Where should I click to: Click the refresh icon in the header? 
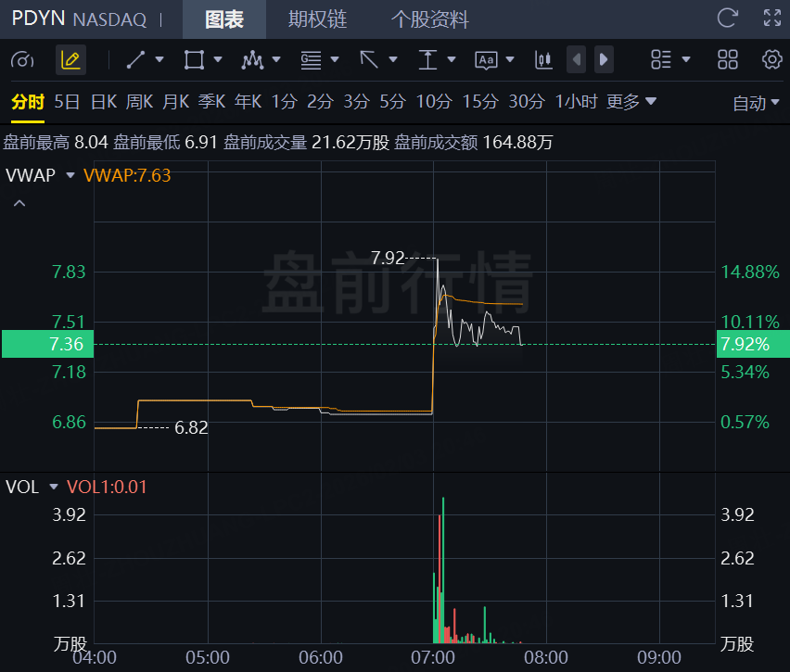[x=728, y=18]
